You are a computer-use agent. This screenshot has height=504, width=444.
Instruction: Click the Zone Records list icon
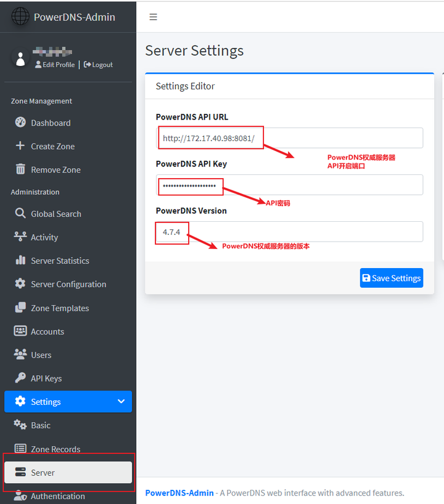20,449
